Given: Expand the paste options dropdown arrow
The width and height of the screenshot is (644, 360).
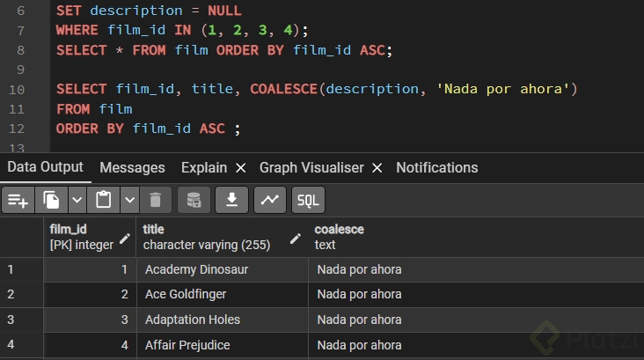Looking at the screenshot, I should (x=129, y=200).
